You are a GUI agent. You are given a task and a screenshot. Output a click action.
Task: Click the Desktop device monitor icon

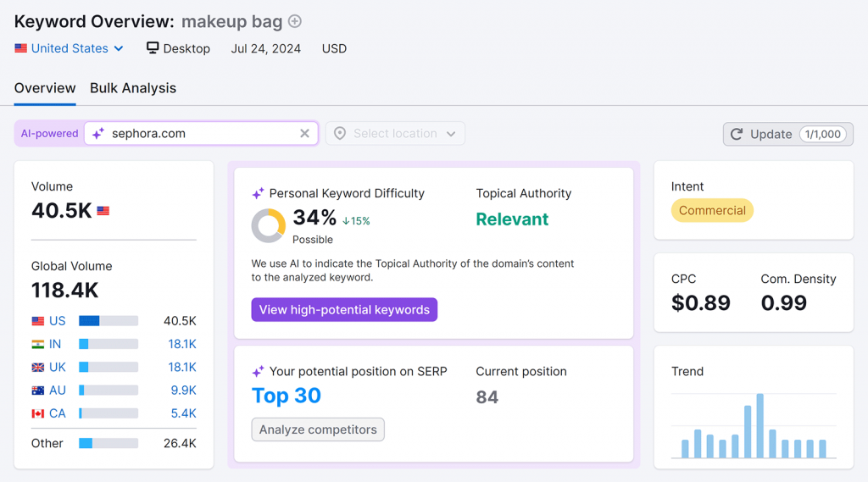(153, 48)
